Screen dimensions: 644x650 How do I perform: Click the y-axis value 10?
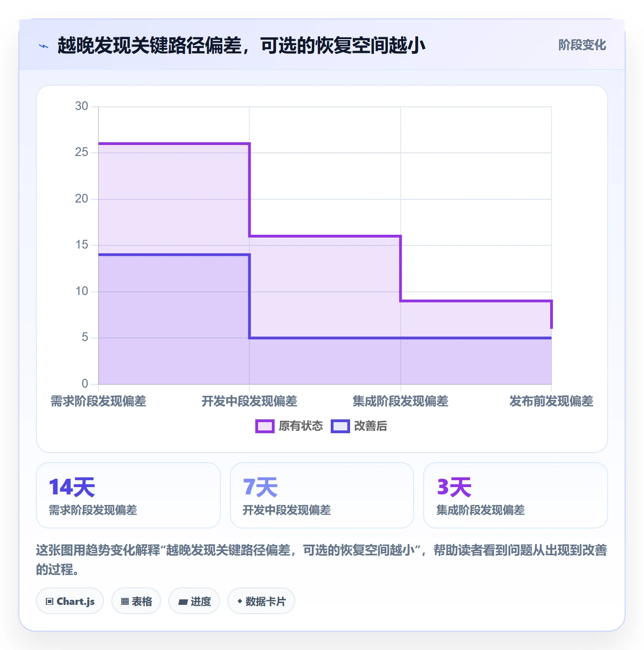coord(81,291)
